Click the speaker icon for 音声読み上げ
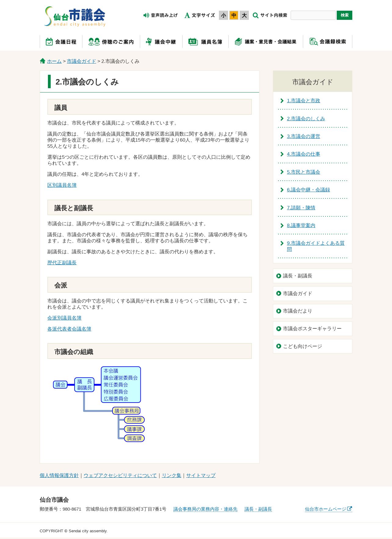Viewport: 392px width, 539px height. (146, 15)
